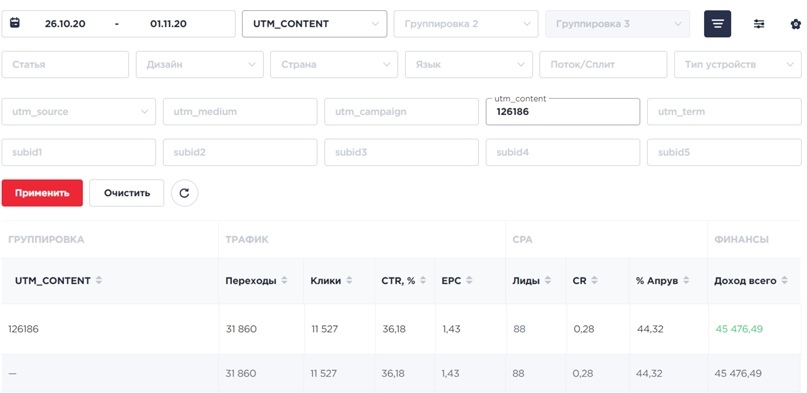Sort by EPC column arrows
807x393 pixels.
(469, 281)
